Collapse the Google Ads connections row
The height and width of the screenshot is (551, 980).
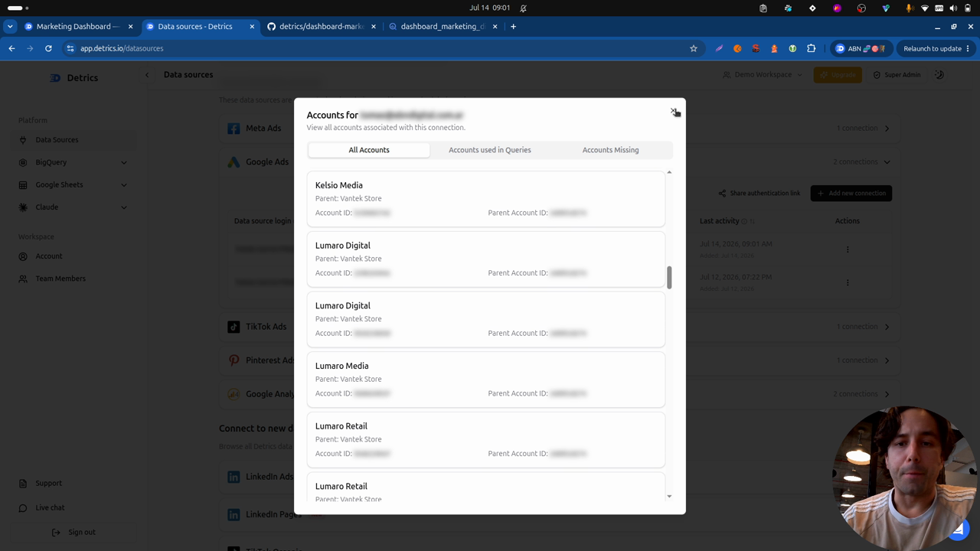(x=560, y=162)
